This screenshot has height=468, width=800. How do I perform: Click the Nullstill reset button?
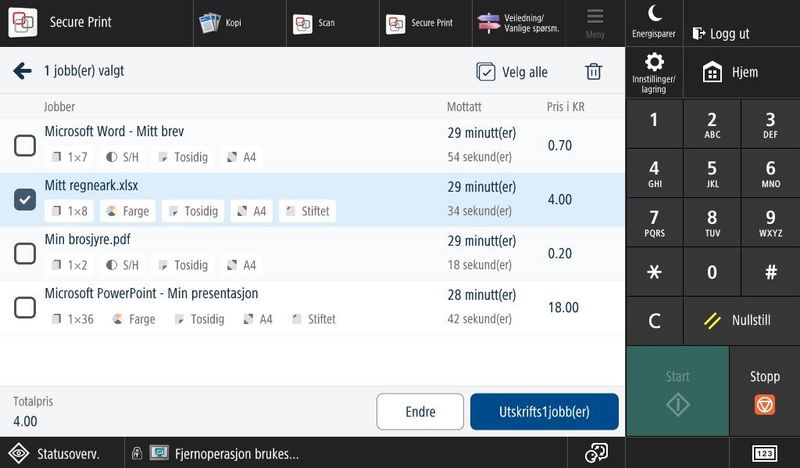point(741,321)
